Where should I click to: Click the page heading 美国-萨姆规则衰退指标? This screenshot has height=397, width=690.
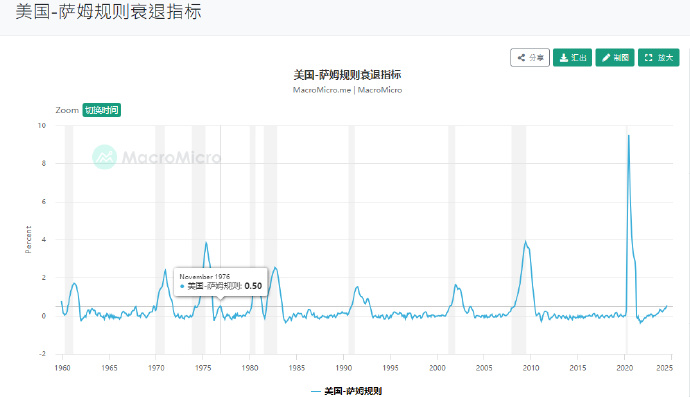pos(108,11)
